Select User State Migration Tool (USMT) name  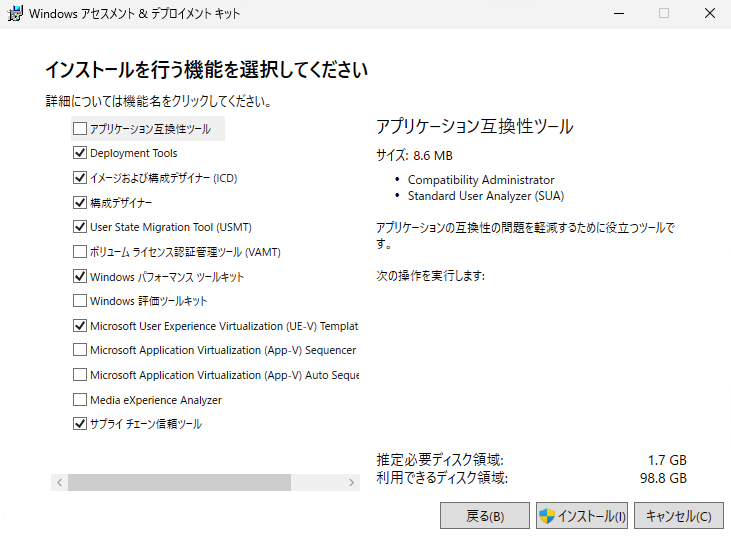tap(171, 227)
